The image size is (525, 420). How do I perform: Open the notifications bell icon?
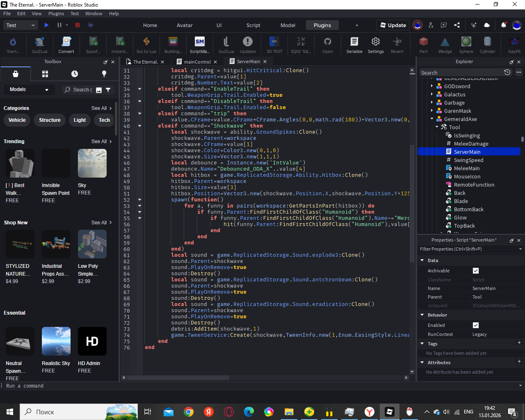pos(503,25)
